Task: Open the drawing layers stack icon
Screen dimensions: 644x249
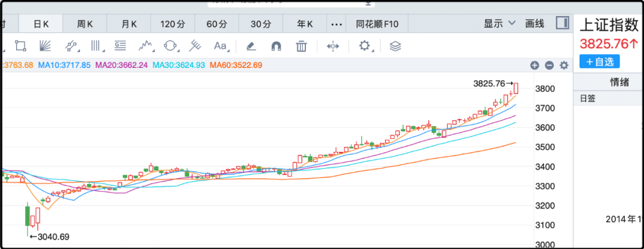Action: point(395,46)
